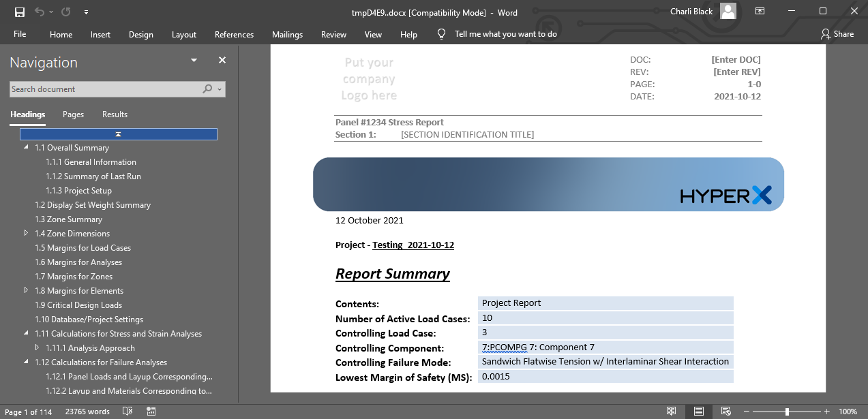Go to 1.12.2 Layup and Materials heading
868x419 pixels.
(x=129, y=391)
